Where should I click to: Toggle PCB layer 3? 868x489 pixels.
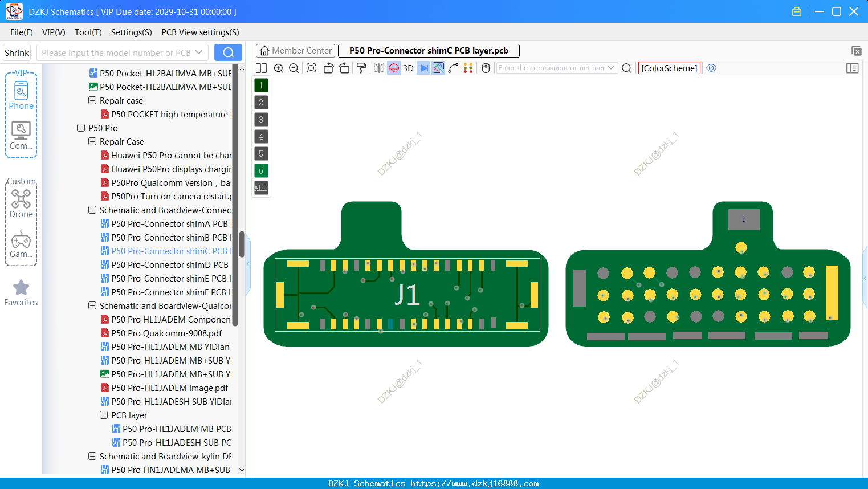[261, 120]
